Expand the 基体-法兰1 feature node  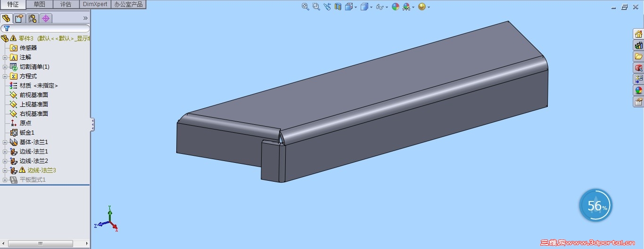click(x=5, y=142)
